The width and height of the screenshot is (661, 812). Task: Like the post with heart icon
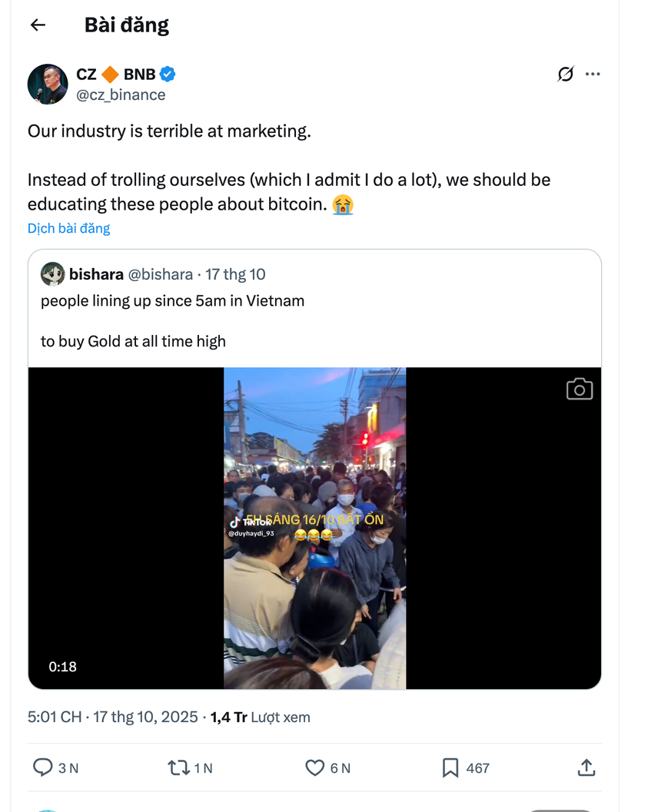(x=315, y=767)
